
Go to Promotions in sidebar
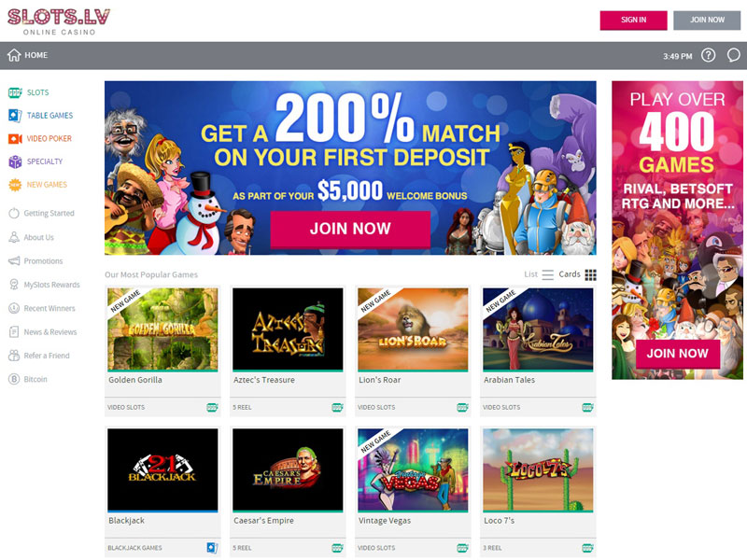(x=43, y=261)
